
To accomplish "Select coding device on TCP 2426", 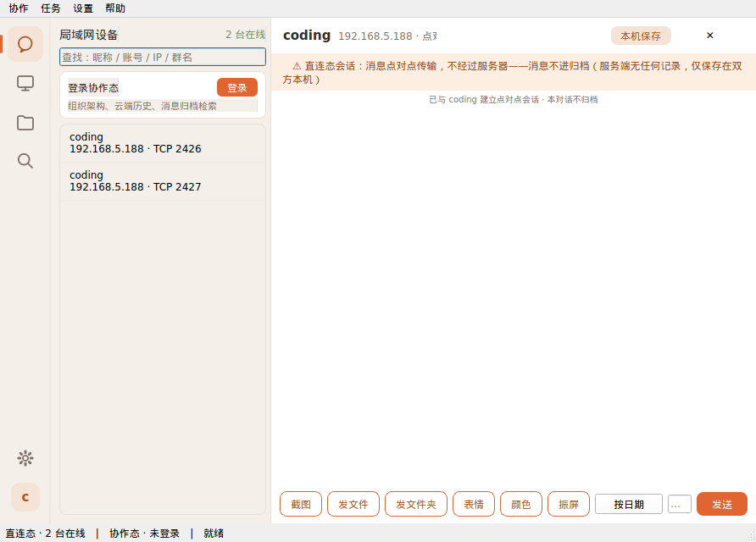I will coord(163,143).
